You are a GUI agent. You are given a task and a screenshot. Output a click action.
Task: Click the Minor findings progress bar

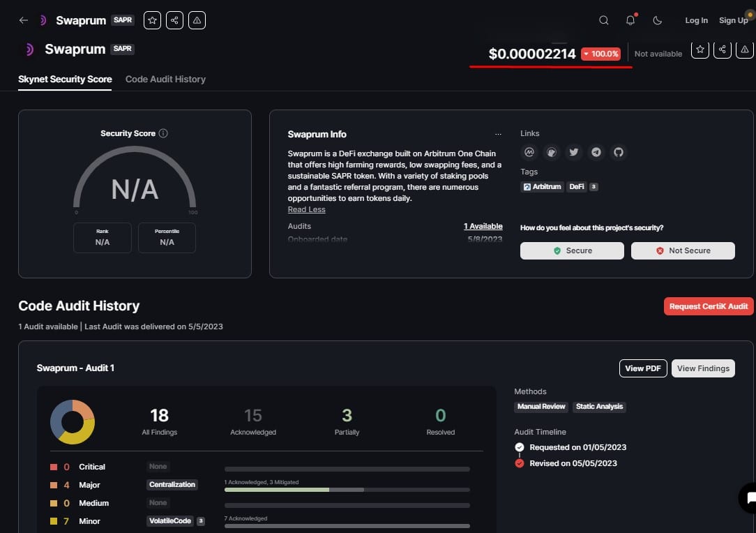click(x=347, y=526)
